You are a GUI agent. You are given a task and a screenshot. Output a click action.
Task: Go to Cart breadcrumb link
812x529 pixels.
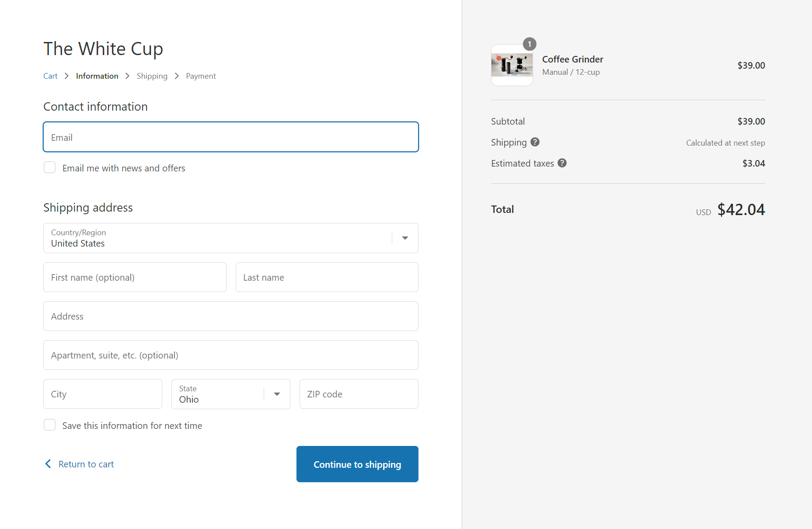point(50,76)
